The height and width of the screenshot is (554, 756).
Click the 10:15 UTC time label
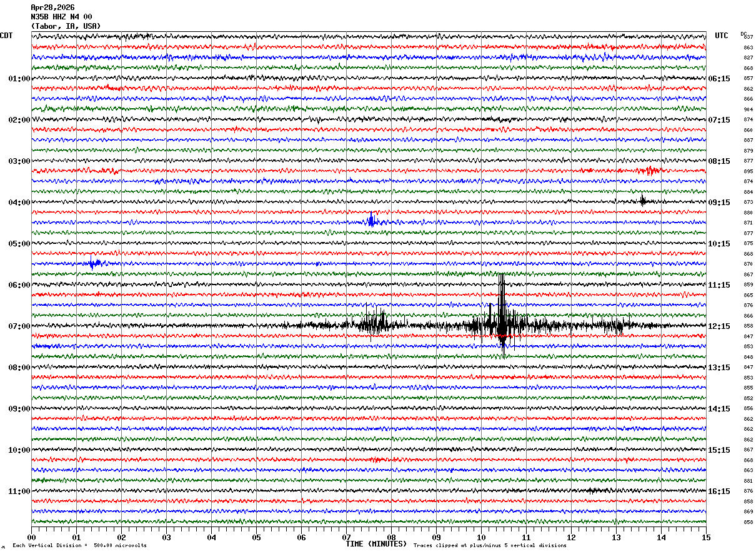[720, 244]
